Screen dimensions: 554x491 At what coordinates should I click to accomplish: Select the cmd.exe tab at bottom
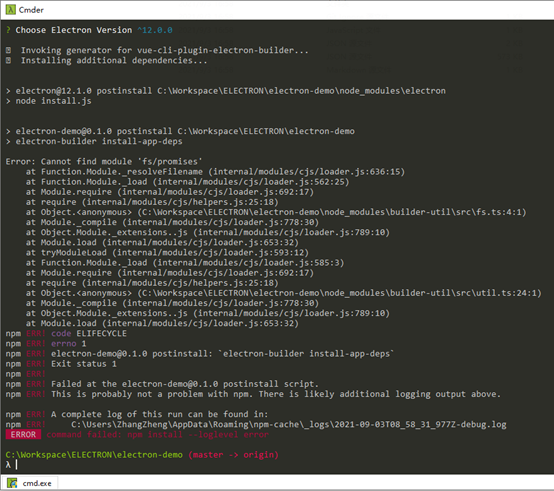[30, 483]
